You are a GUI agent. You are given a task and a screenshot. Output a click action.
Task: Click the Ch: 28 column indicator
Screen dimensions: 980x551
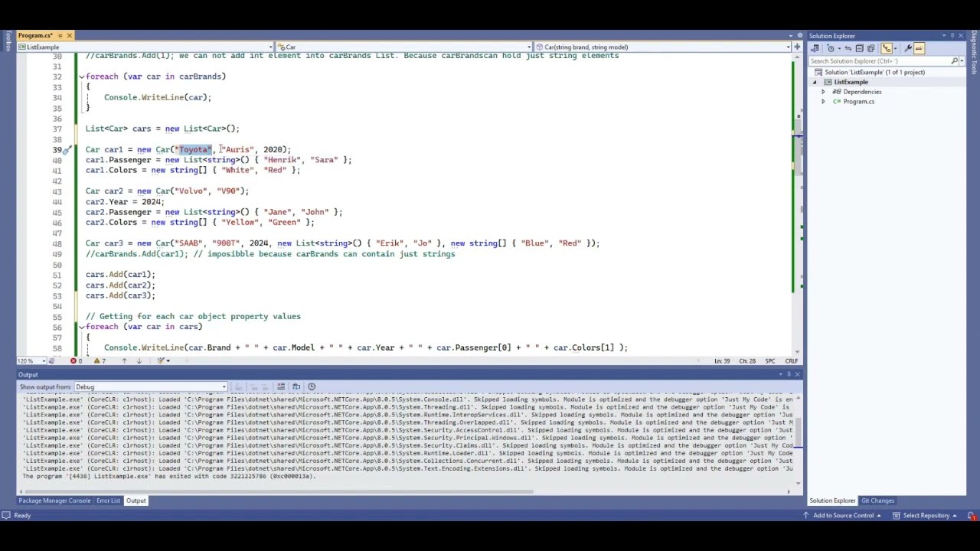tap(747, 361)
